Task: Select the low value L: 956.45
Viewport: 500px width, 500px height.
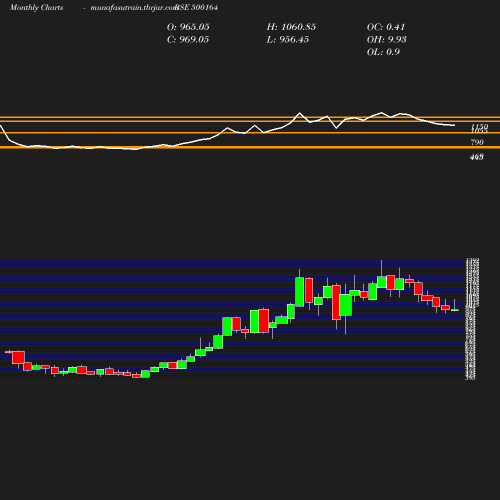Action: 288,40
